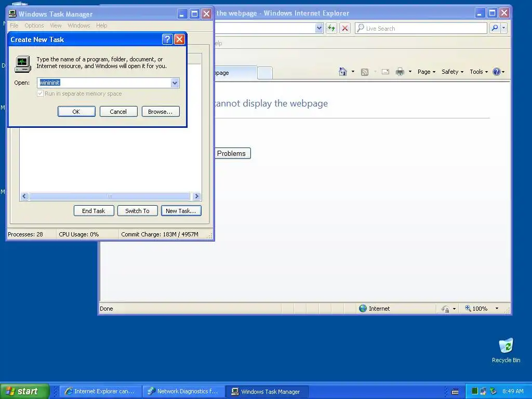Open Options menu in Task Manager
532x399 pixels.
(34, 25)
